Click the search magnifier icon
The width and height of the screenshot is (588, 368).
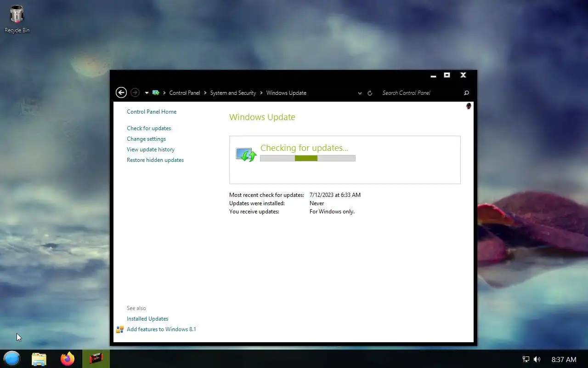467,93
